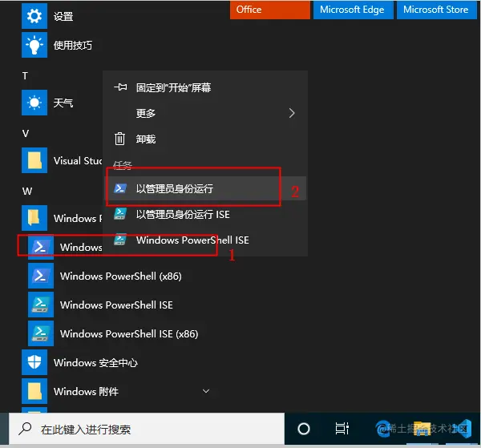Click the Windows 附件 folder icon
The height and width of the screenshot is (448, 481).
34,391
